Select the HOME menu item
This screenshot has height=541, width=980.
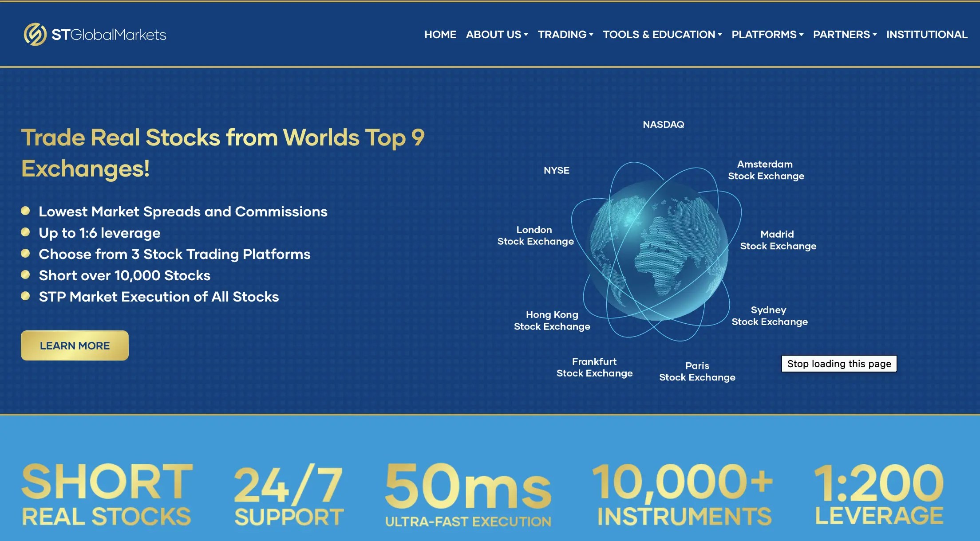click(x=440, y=34)
